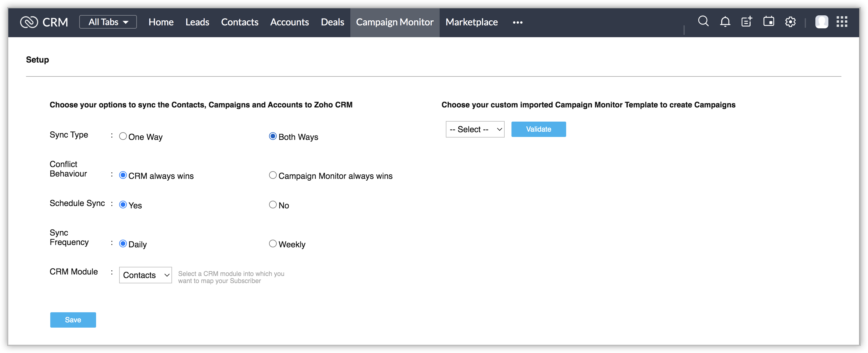Enable Campaign Monitor always wins conflict behaviour
Viewport: 868px width, 353px height.
(272, 175)
